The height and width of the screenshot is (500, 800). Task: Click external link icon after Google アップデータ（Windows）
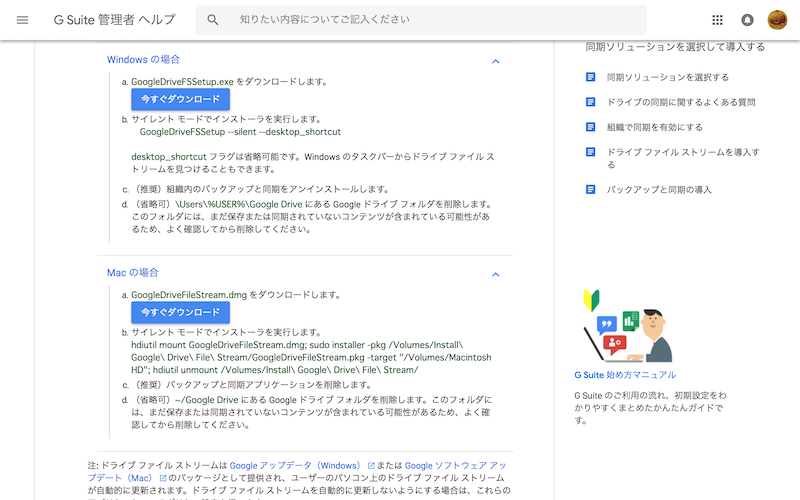(371, 466)
